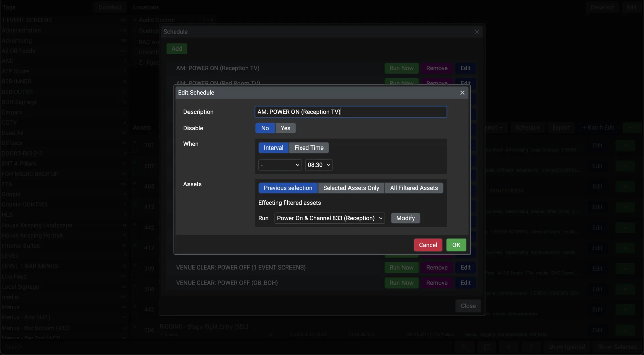The height and width of the screenshot is (355, 644).
Task: Click Show Ignored in the bottom bar
Action: pos(567,347)
